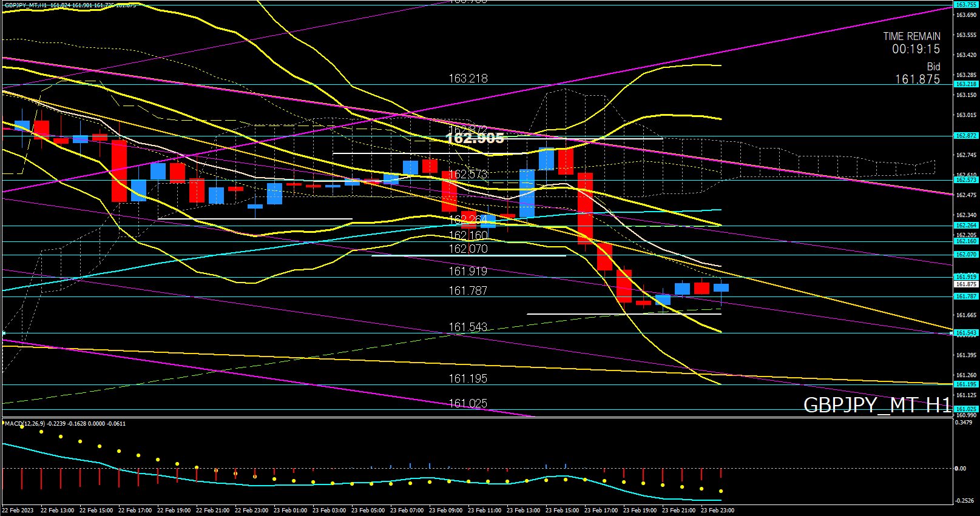Click the 162.573 cyan price tag on axis
The width and height of the screenshot is (980, 516).
click(966, 180)
